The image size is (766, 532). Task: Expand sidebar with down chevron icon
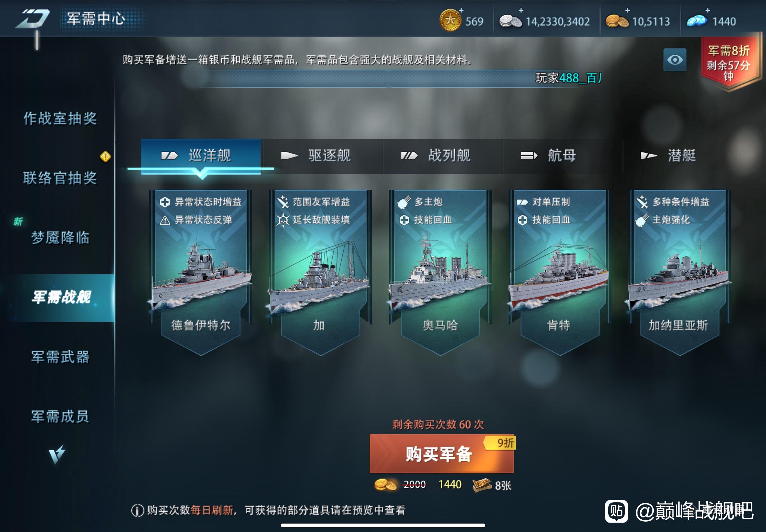click(x=57, y=454)
